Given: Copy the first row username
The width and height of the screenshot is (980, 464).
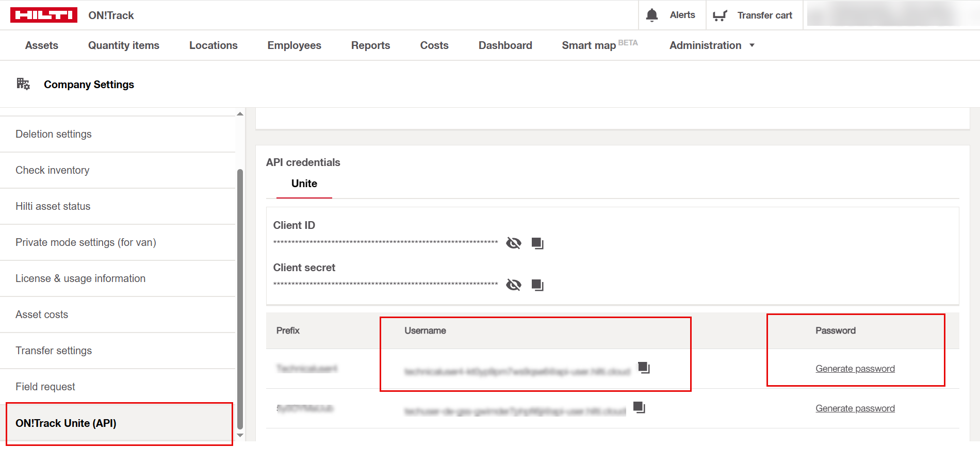Looking at the screenshot, I should (644, 368).
